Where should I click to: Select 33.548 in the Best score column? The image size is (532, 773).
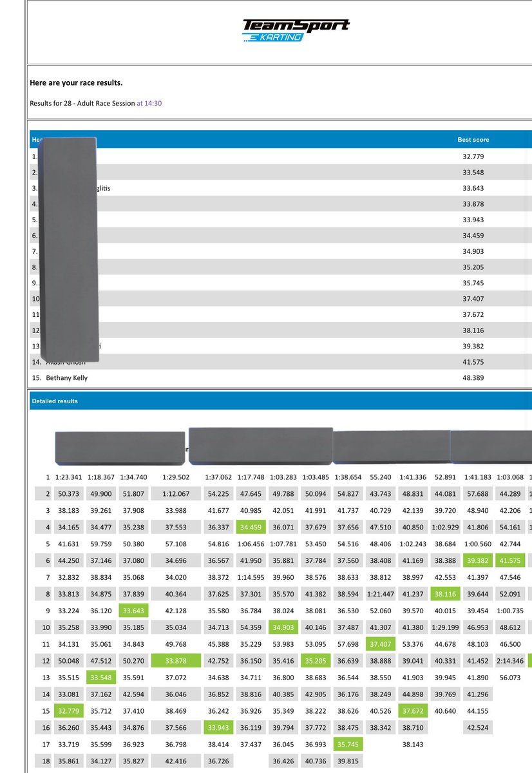(x=473, y=173)
